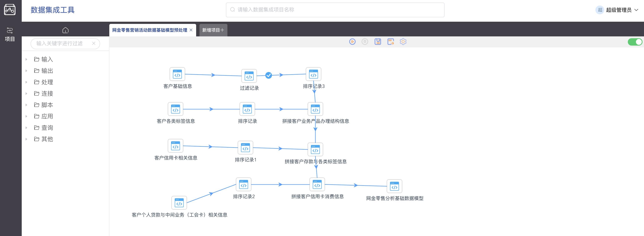The image size is (644, 236).
Task: Focus the project name search box
Action: 335,10
